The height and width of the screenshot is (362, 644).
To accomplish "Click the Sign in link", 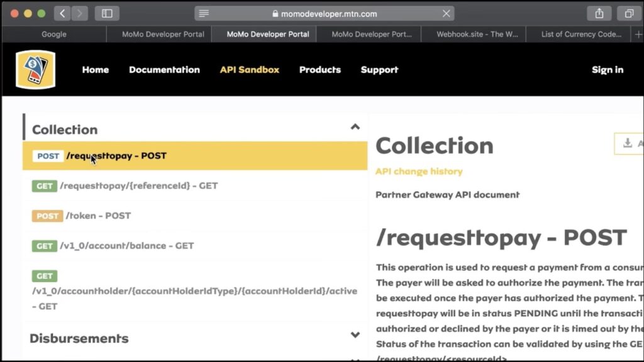I will (x=607, y=70).
